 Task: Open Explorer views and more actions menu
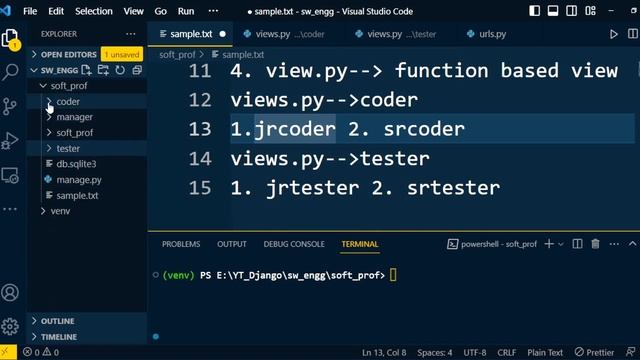click(131, 34)
